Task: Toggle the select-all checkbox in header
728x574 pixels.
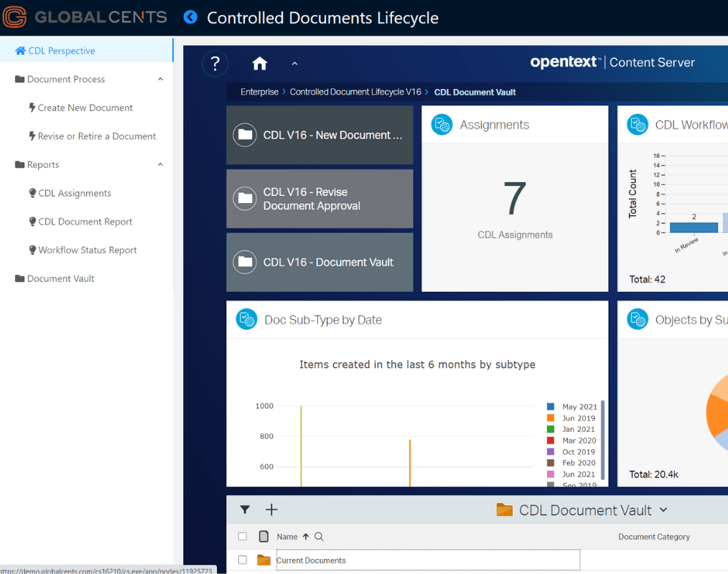Action: click(x=243, y=537)
